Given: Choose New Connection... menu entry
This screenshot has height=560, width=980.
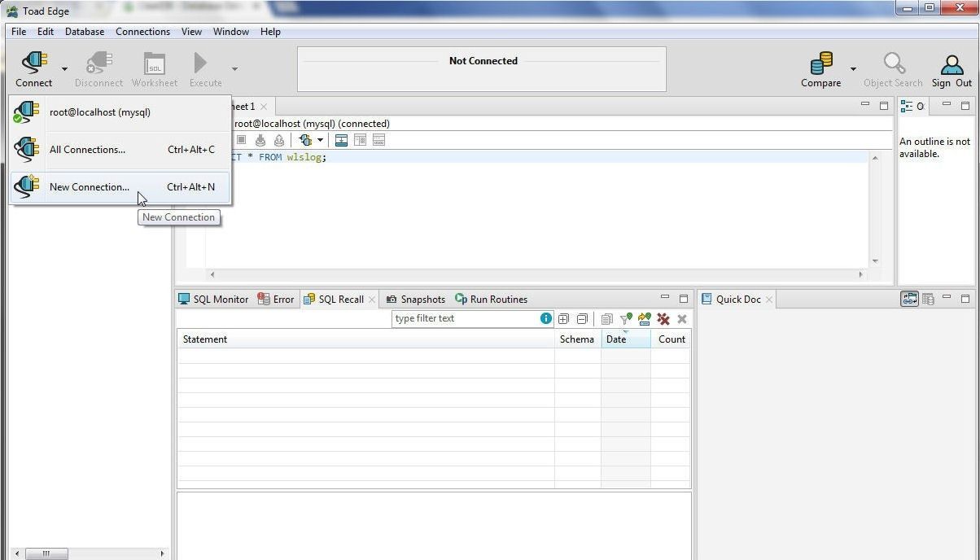Looking at the screenshot, I should pyautogui.click(x=120, y=187).
